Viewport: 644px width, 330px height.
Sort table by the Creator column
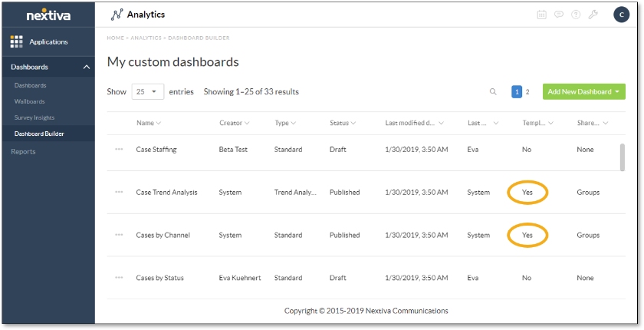point(235,123)
